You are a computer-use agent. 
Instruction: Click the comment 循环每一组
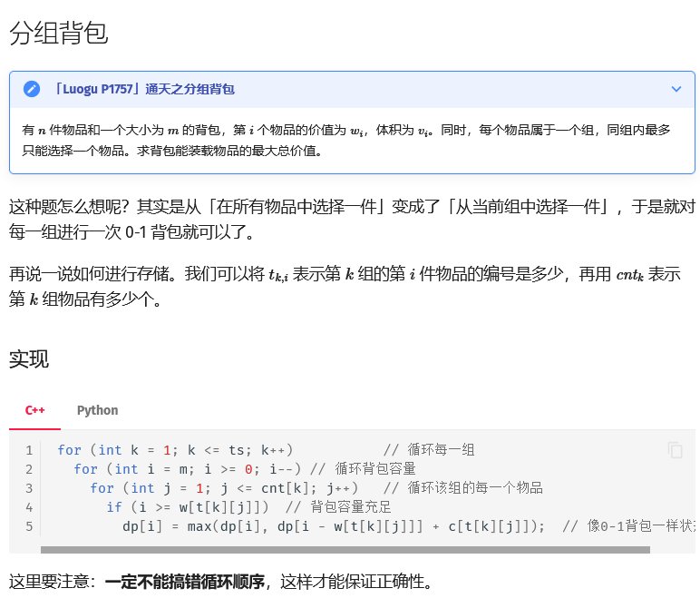[430, 450]
